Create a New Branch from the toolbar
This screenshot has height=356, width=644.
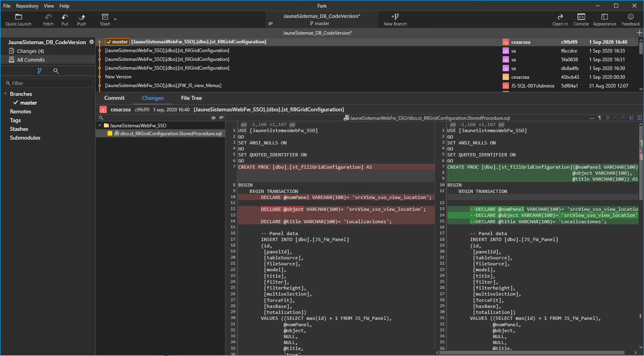395,20
